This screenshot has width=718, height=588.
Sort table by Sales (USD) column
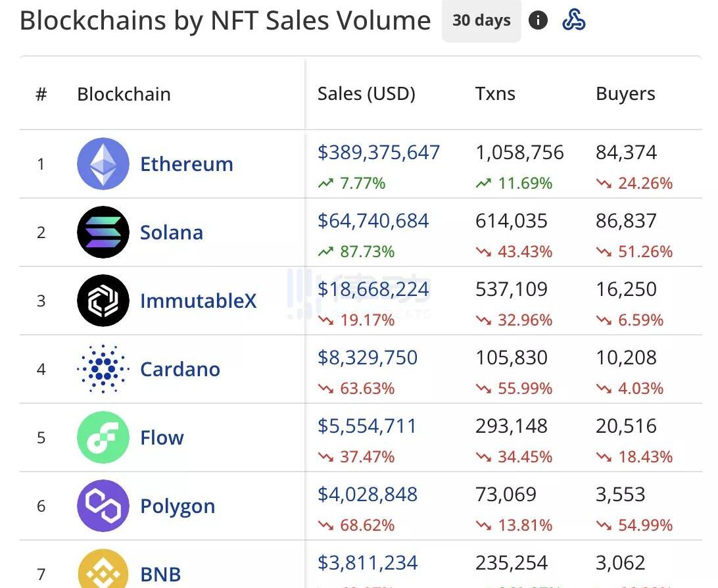coord(366,94)
